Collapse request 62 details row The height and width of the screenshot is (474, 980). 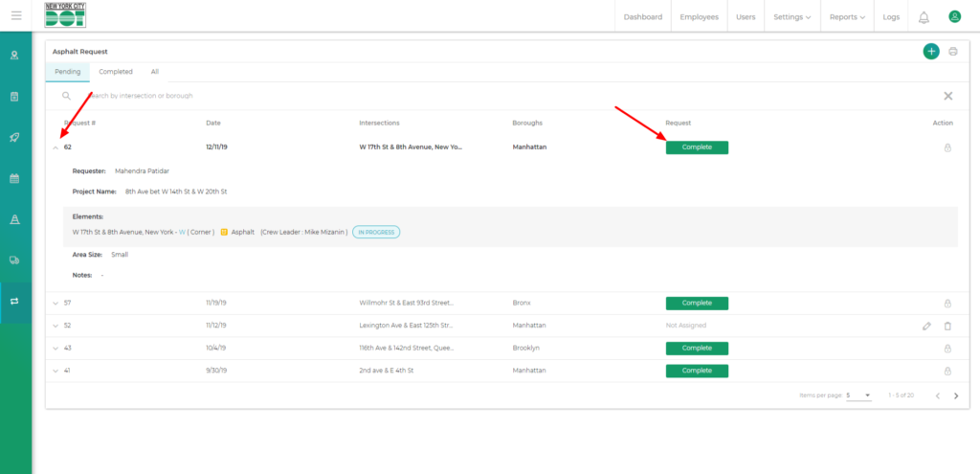point(56,147)
